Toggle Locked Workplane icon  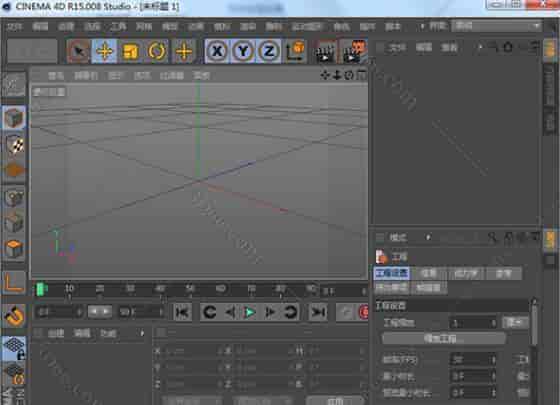[14, 348]
